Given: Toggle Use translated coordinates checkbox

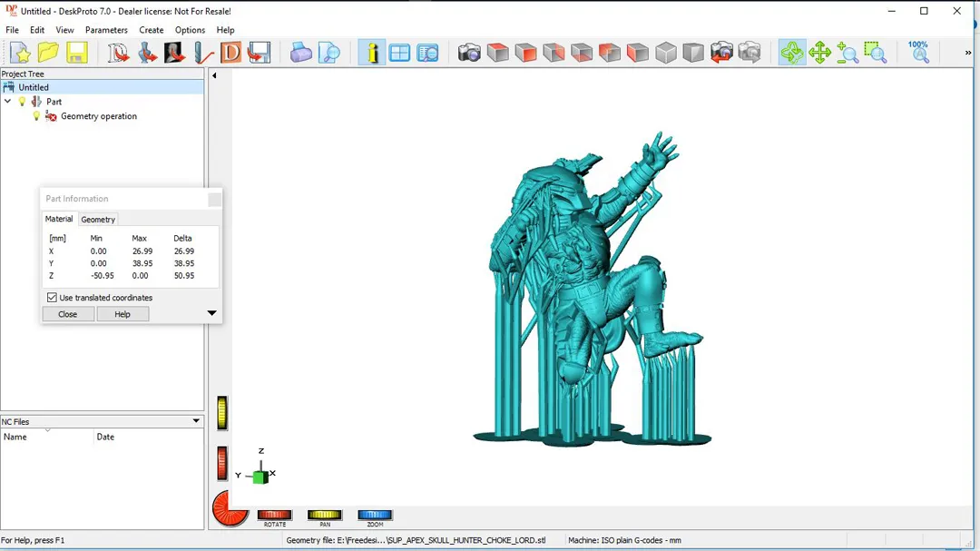Looking at the screenshot, I should click(52, 298).
